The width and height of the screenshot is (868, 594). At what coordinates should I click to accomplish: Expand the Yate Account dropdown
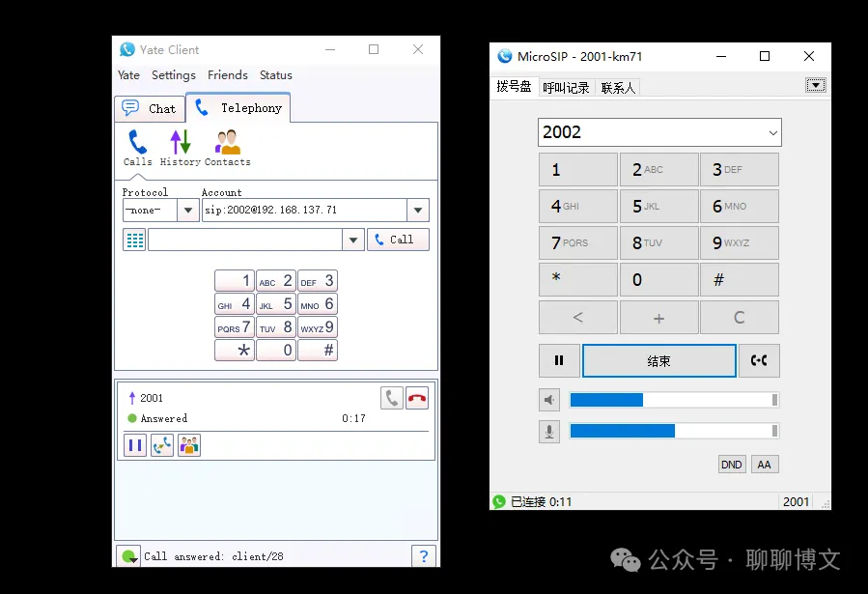tap(418, 211)
